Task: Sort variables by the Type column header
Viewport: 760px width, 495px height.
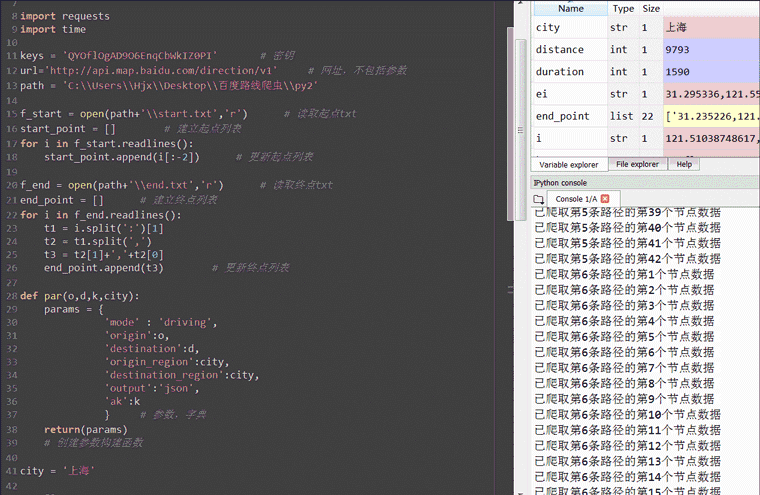Action: tap(622, 8)
